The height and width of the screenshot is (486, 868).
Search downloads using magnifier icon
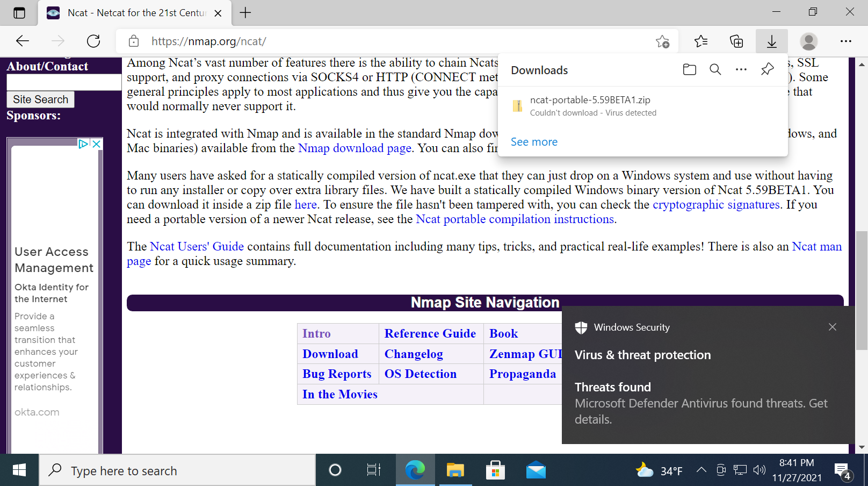click(715, 69)
